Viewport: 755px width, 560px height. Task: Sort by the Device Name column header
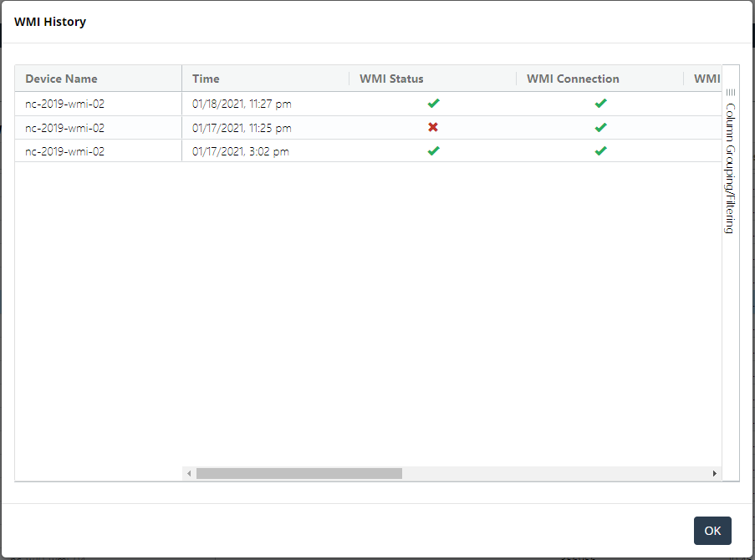click(61, 79)
